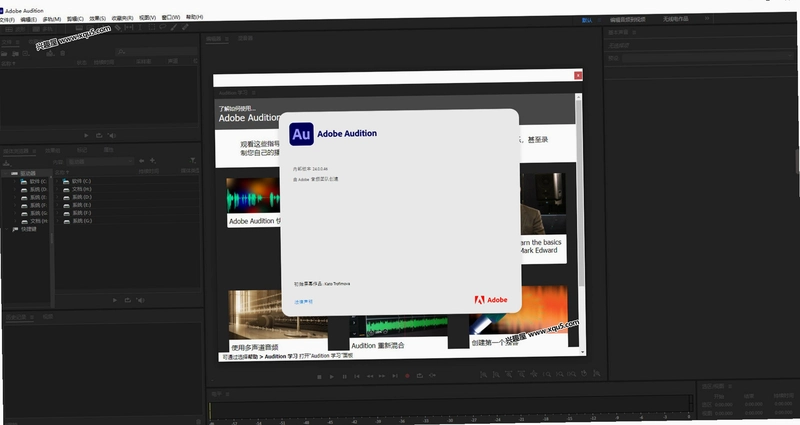The width and height of the screenshot is (800, 425).
Task: Click the open file icon in Files panel
Action: click(x=4, y=54)
